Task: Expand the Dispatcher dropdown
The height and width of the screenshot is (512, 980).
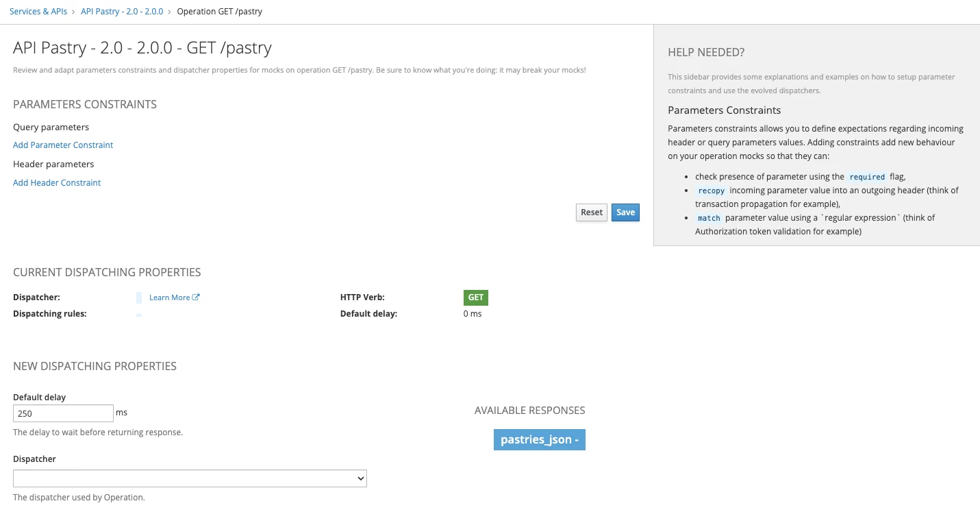Action: [x=190, y=478]
